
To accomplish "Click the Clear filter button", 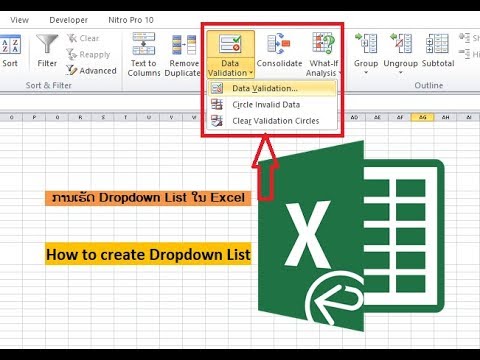I will click(x=83, y=38).
